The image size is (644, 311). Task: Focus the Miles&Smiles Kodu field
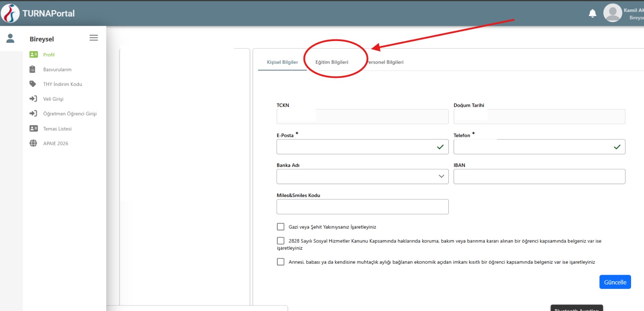coord(362,207)
